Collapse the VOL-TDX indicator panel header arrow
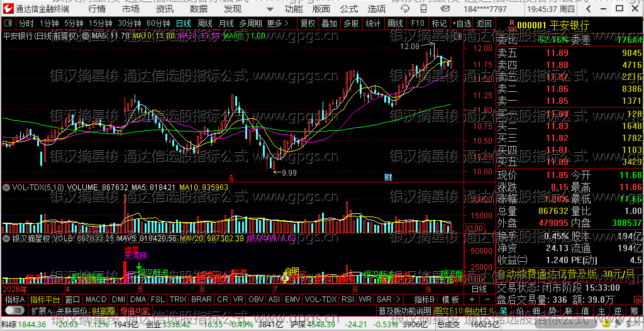Image resolution: width=644 pixels, height=331 pixels. 6,187
